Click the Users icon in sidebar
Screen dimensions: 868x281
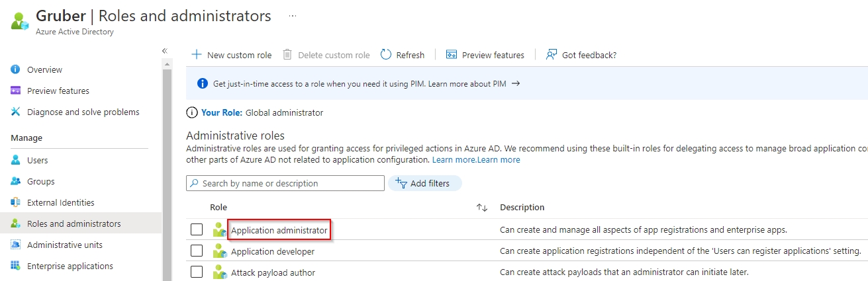[x=16, y=160]
